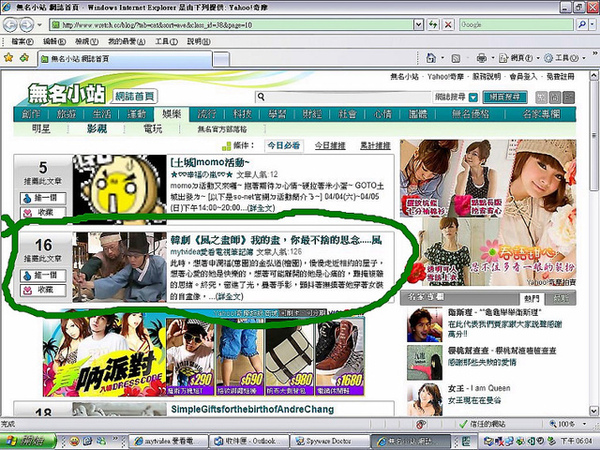
Task: Click the 會員登入 login link
Action: (x=523, y=77)
